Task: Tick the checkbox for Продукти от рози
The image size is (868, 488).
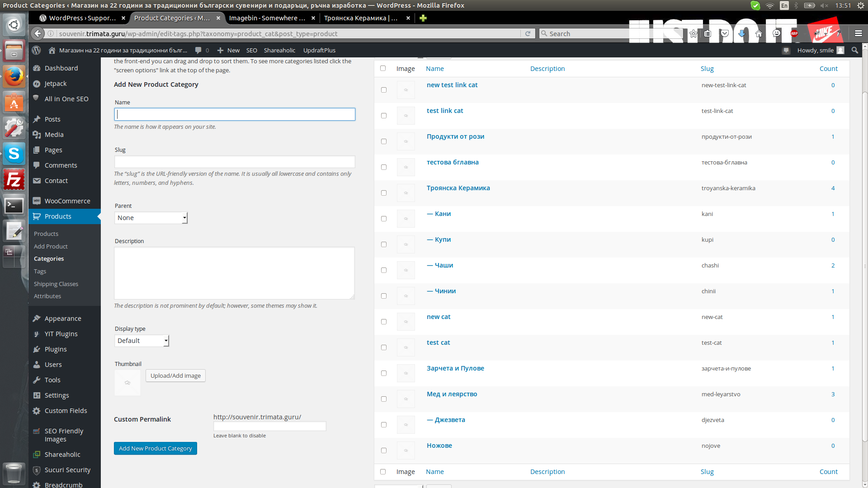Action: pos(384,141)
